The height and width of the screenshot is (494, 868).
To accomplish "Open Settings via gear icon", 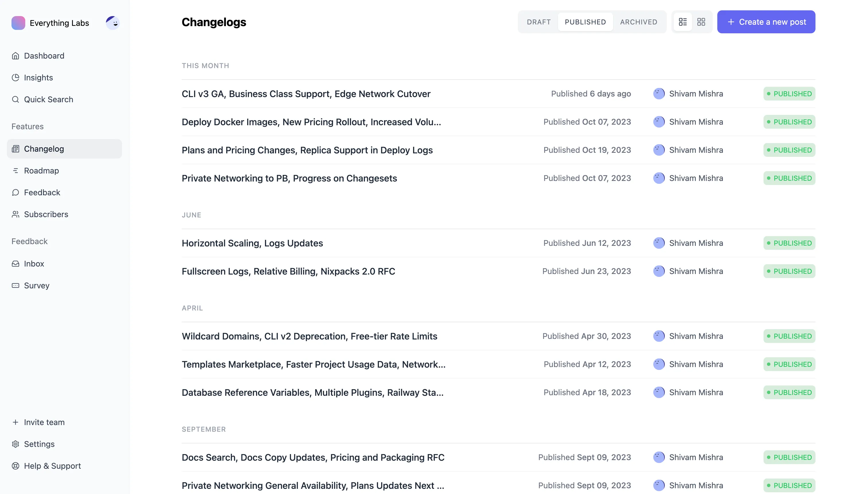I will point(15,444).
